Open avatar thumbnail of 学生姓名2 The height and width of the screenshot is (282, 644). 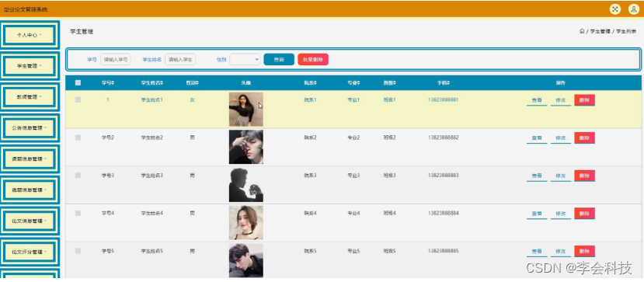(246, 147)
